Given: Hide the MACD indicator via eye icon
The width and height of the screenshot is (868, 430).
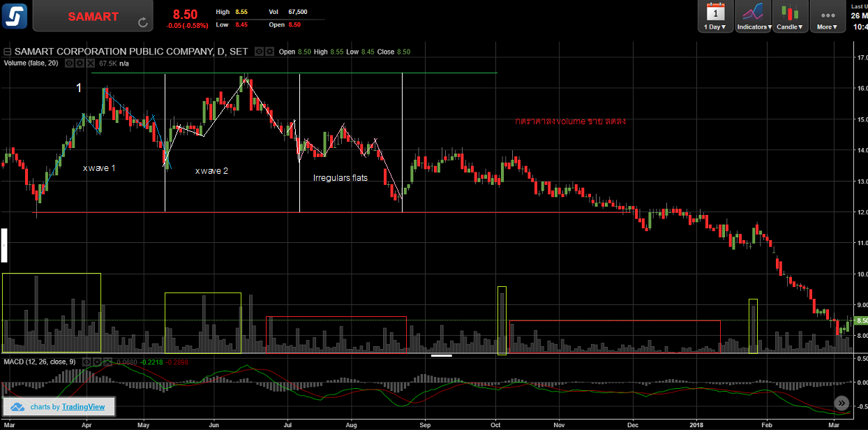Looking at the screenshot, I should 88,362.
